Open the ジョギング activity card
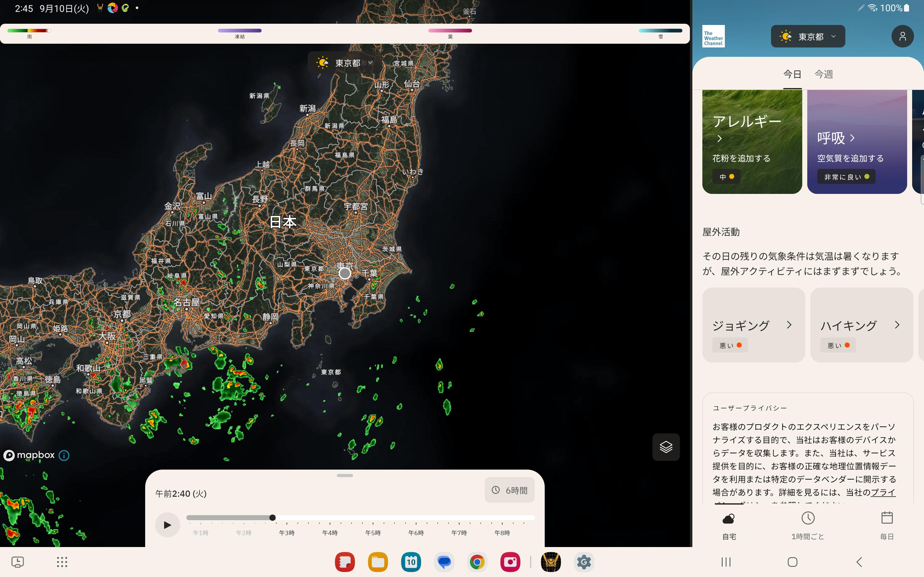Image resolution: width=924 pixels, height=577 pixels. pos(754,325)
